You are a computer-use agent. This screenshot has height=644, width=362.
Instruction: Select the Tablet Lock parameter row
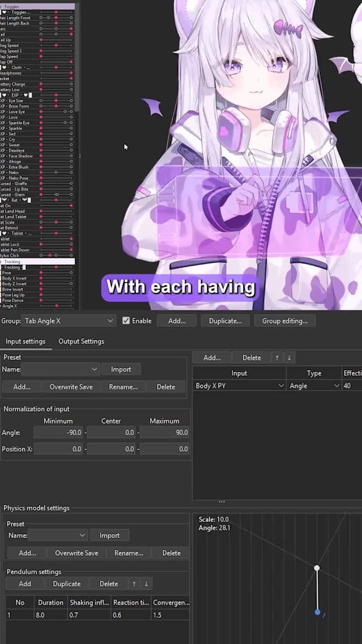tap(37, 244)
